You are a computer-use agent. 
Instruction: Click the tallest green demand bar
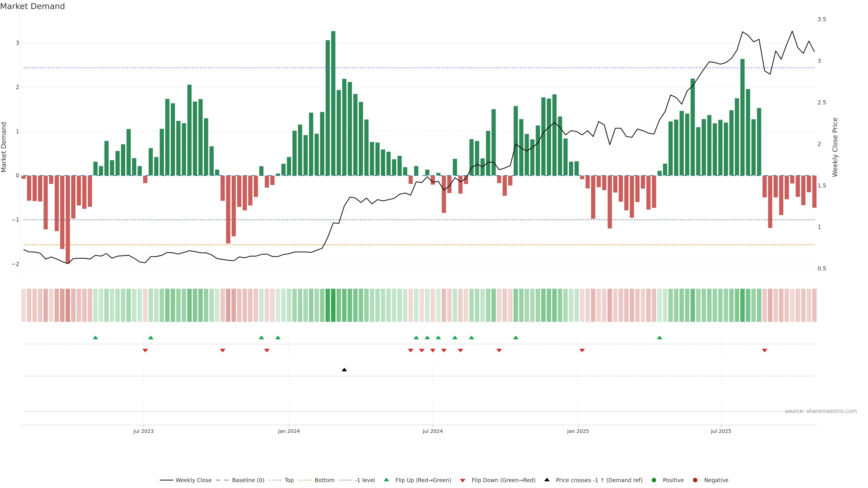pyautogui.click(x=333, y=101)
